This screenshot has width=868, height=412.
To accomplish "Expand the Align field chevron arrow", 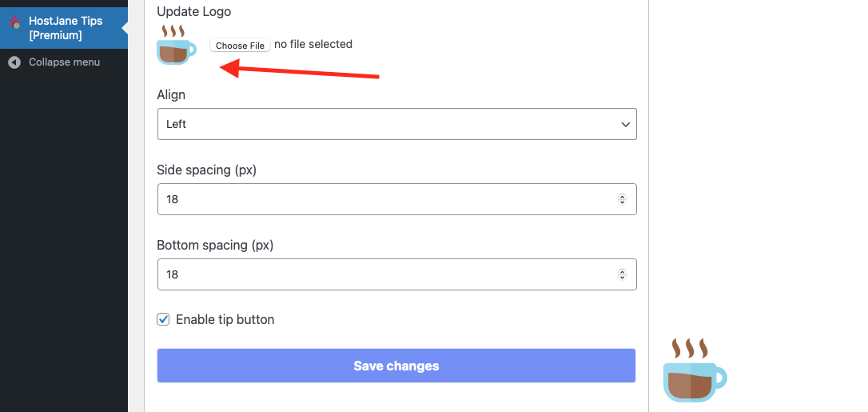I will (626, 125).
